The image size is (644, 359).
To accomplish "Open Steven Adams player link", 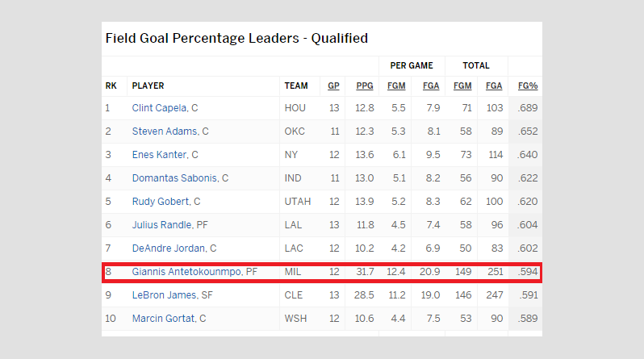I will (165, 131).
